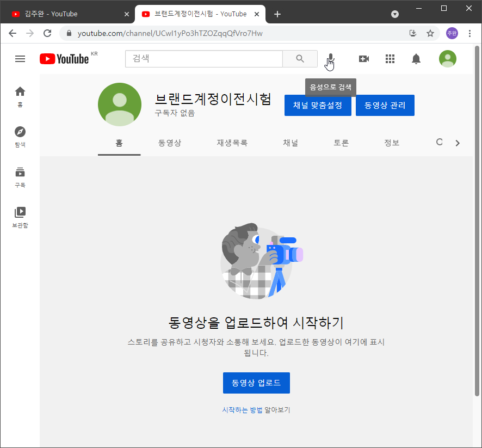This screenshot has width=482, height=448.
Task: Close the 브랜드계정이전시험 tab
Action: click(257, 14)
